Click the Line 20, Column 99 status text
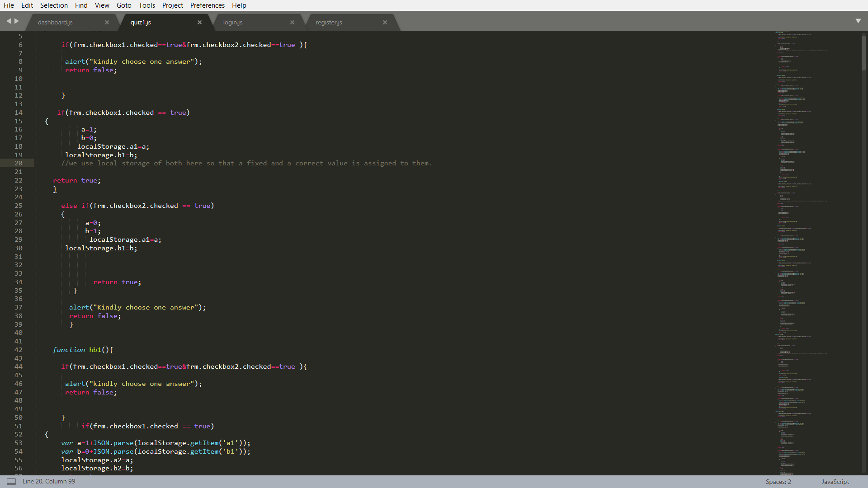The image size is (868, 488). pos(49,482)
